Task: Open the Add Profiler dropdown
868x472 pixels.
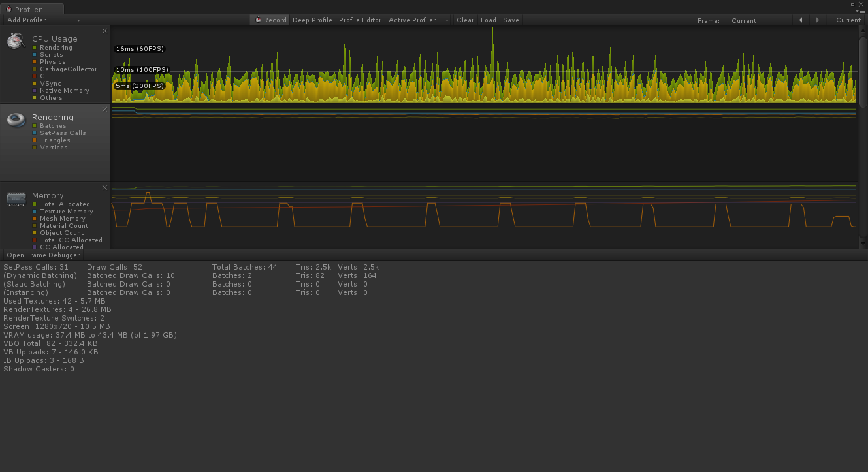Action: [x=43, y=20]
